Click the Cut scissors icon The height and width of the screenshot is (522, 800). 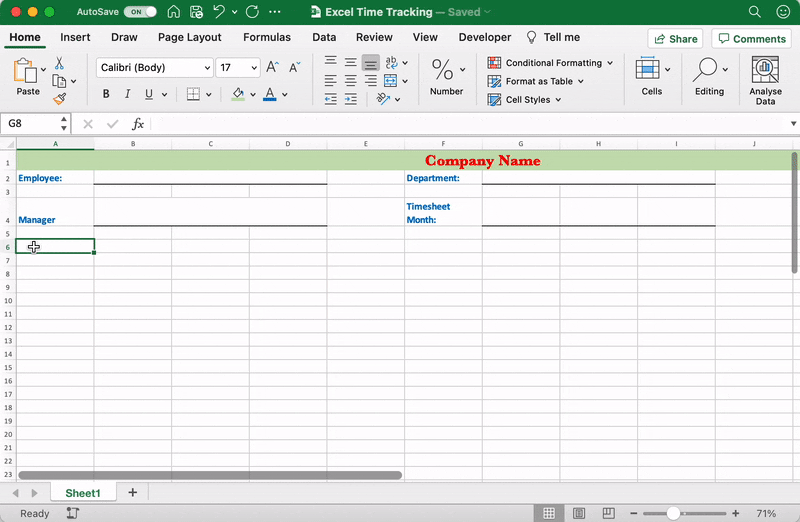pyautogui.click(x=60, y=63)
